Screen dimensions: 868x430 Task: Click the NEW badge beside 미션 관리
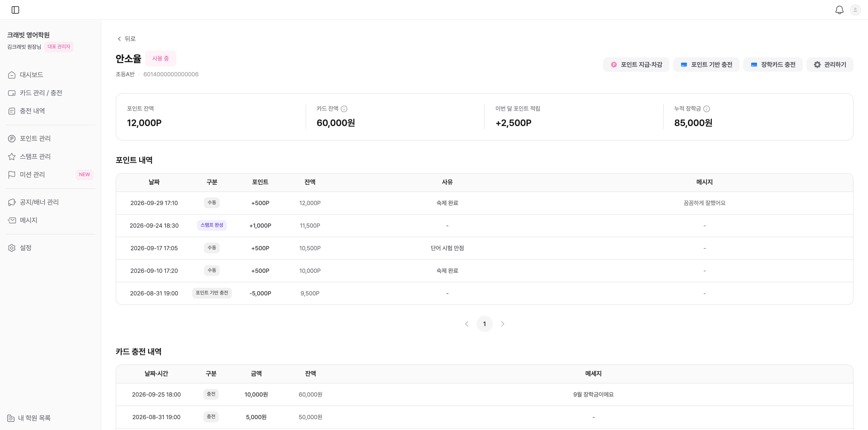point(84,174)
